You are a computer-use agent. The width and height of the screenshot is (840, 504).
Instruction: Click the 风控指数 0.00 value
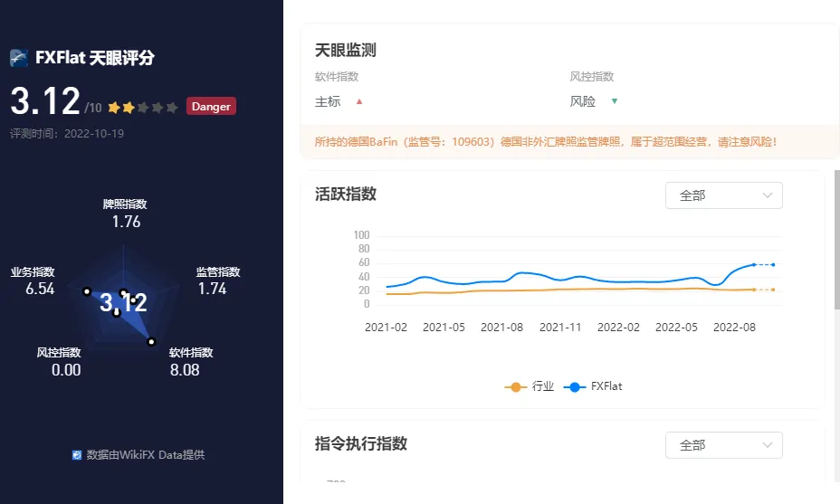(66, 370)
